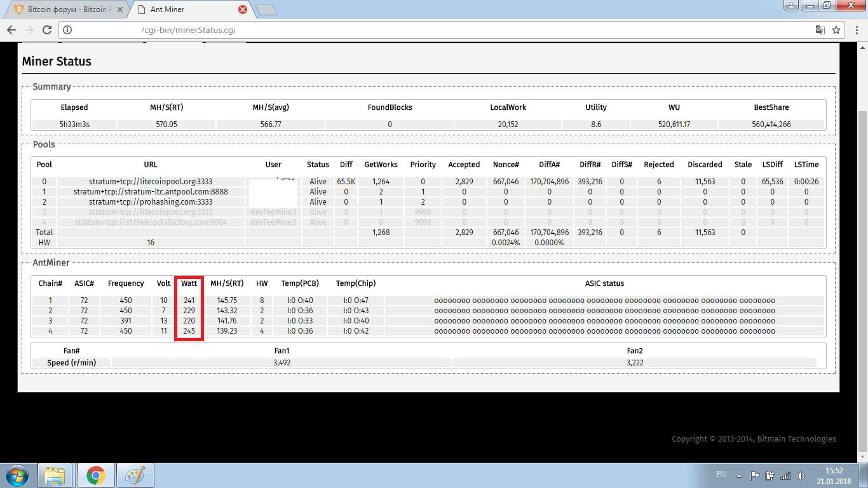Screen dimensions: 868x488
Task: Click the GetWorks value 1,264
Action: click(381, 182)
